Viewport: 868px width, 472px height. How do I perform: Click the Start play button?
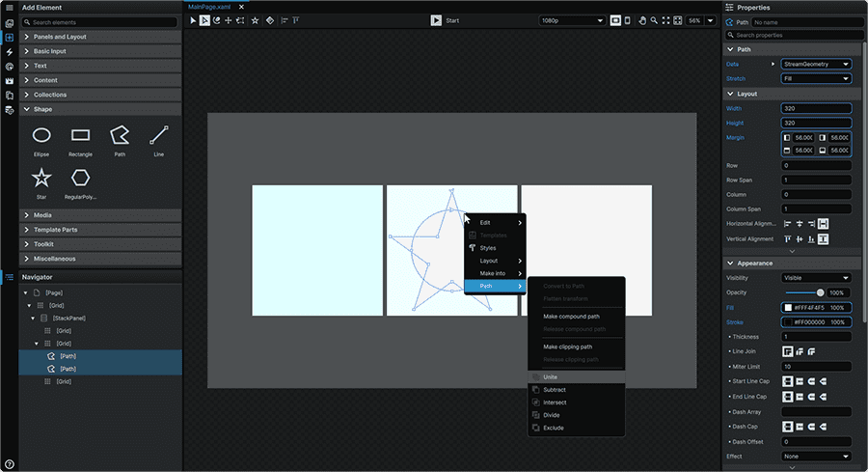[x=436, y=20]
